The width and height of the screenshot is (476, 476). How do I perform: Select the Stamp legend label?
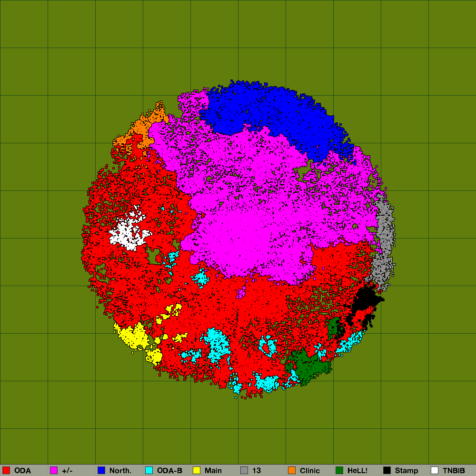click(x=407, y=471)
